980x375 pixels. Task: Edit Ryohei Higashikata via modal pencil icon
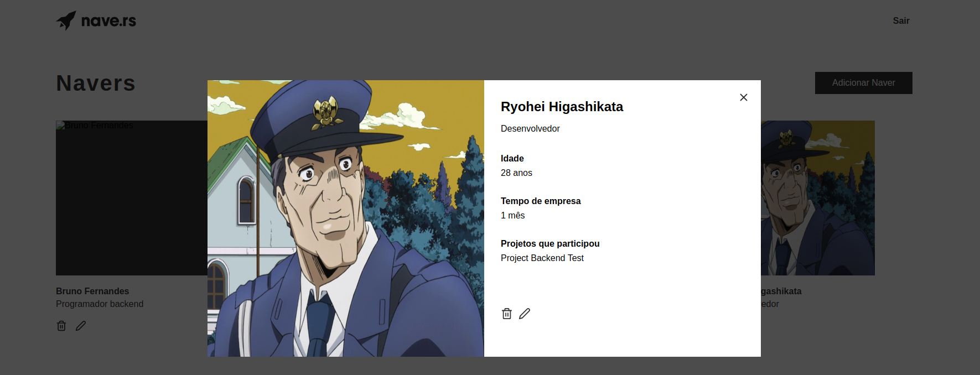pos(525,314)
